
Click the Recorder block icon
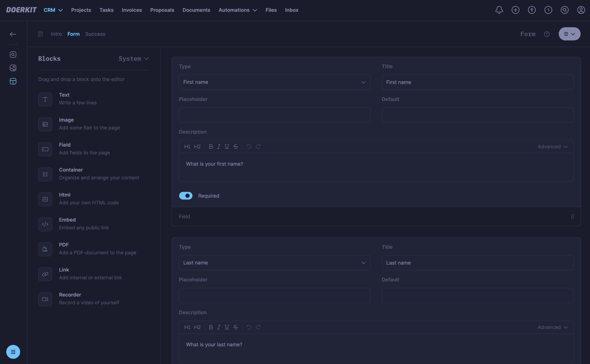[45, 299]
